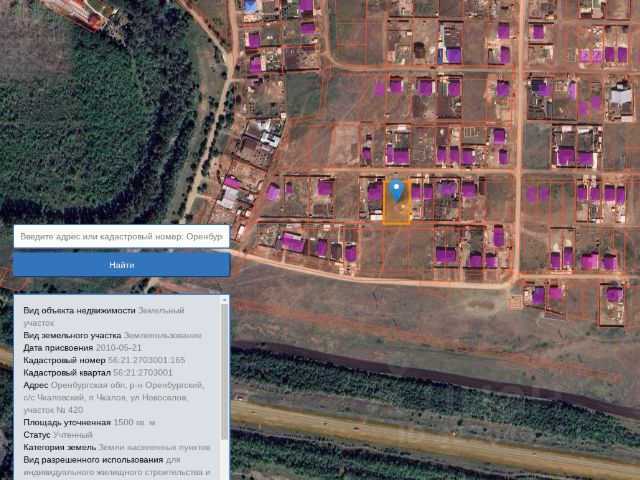Click the address text 'участок № 420'
Viewport: 640px width, 480px height.
[53, 410]
